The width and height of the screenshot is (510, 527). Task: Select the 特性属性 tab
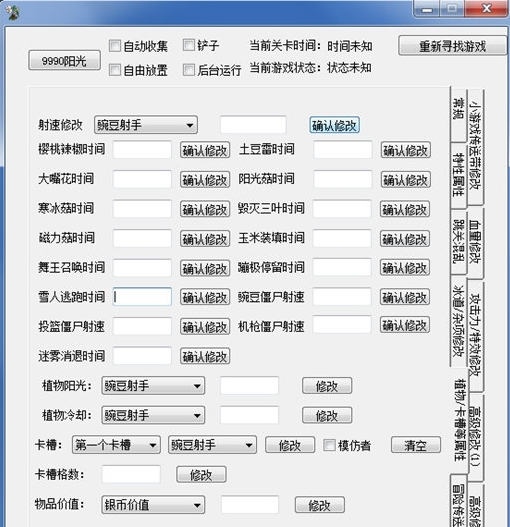pyautogui.click(x=458, y=175)
